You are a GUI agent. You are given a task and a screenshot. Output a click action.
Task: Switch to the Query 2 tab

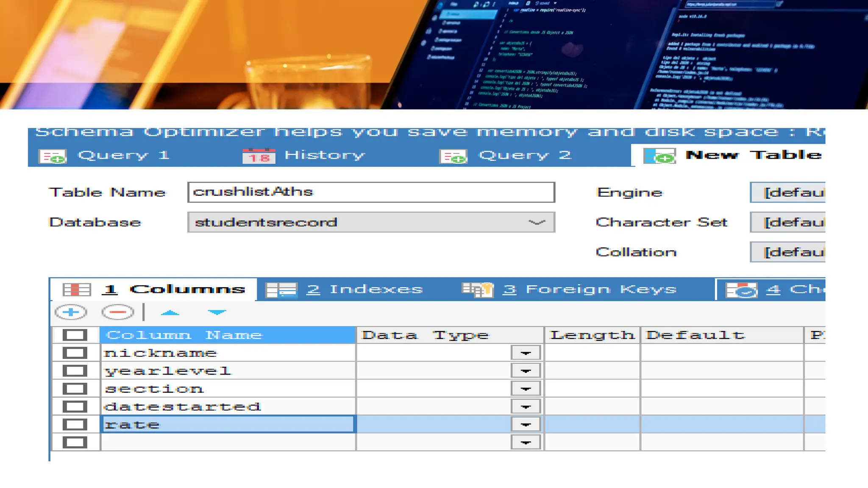click(524, 155)
